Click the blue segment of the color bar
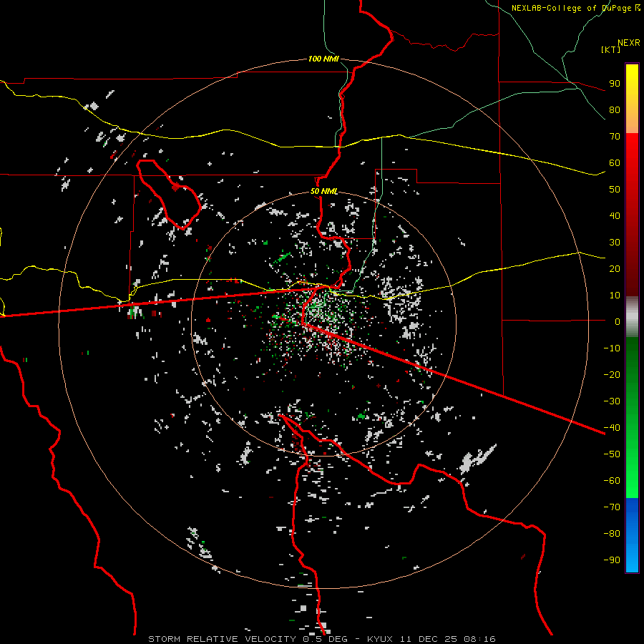Viewport: 644px width, 644px height. tap(632, 535)
